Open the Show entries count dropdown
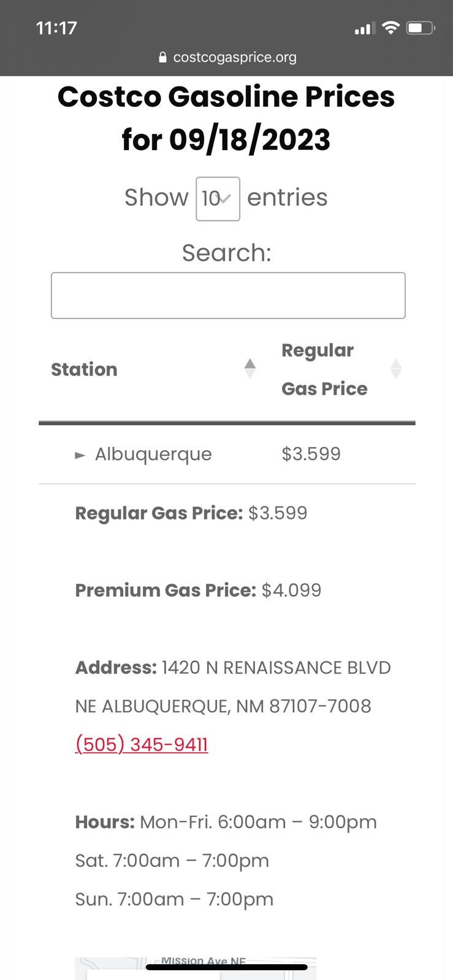 coord(218,198)
